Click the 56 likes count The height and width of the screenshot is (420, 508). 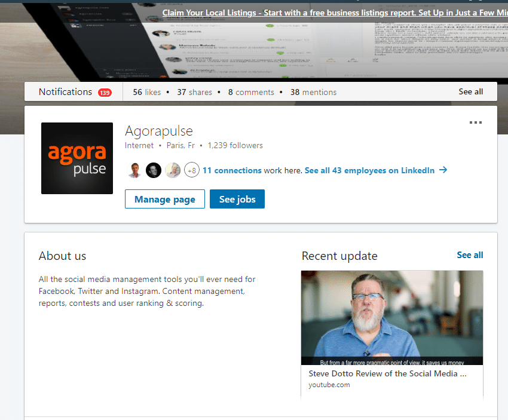click(147, 92)
